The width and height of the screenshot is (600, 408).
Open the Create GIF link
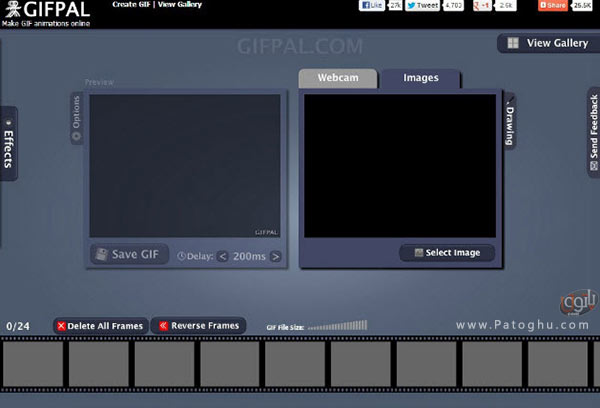point(131,4)
